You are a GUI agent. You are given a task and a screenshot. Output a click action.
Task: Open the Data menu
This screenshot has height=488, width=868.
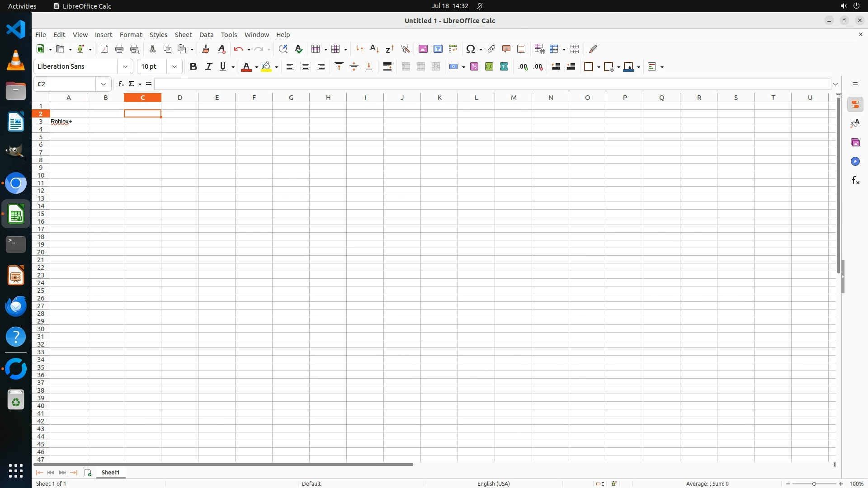pos(206,35)
